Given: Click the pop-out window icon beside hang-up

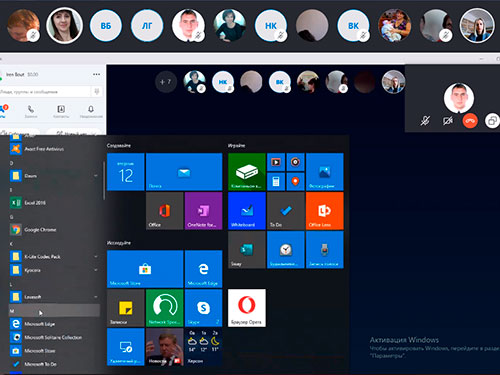Looking at the screenshot, I should (x=492, y=121).
